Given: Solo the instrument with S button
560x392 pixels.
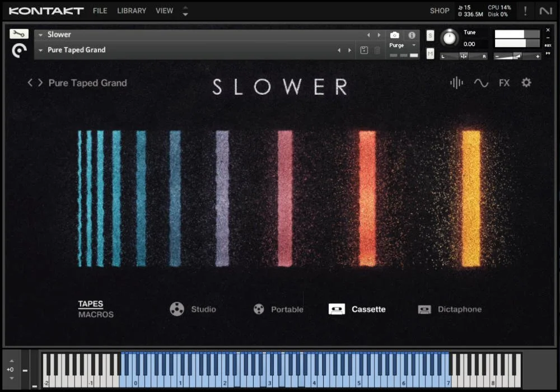Looking at the screenshot, I should click(430, 35).
